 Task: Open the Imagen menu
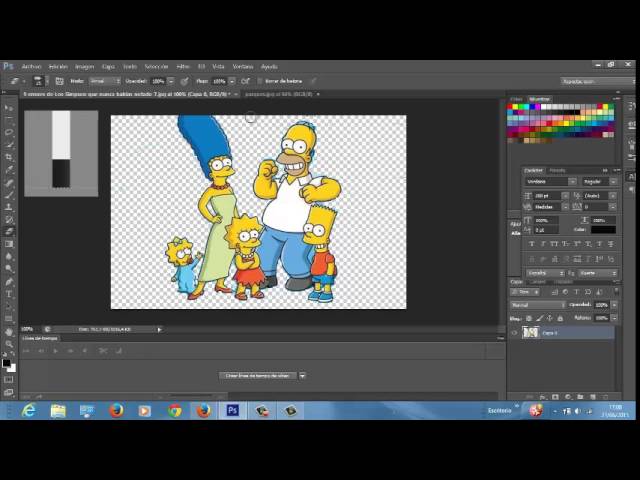coord(84,67)
